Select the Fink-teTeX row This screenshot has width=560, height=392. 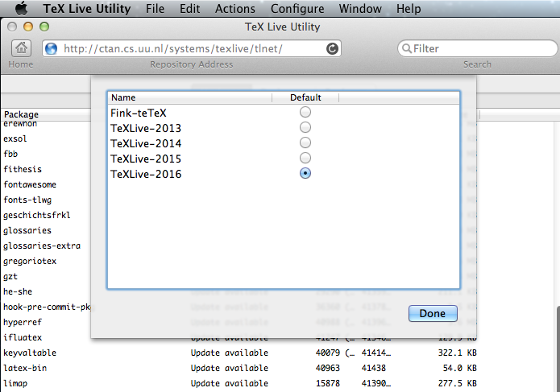(x=284, y=113)
